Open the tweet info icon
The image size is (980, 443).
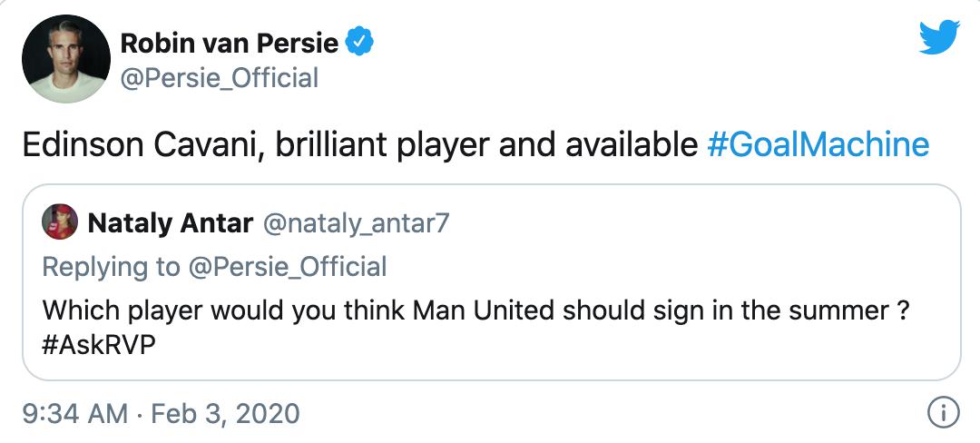pyautogui.click(x=943, y=414)
